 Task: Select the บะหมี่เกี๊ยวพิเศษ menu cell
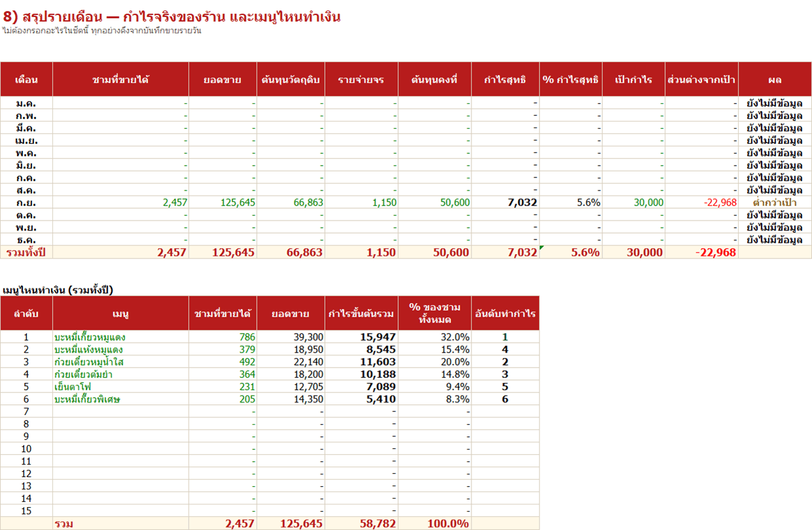click(121, 399)
